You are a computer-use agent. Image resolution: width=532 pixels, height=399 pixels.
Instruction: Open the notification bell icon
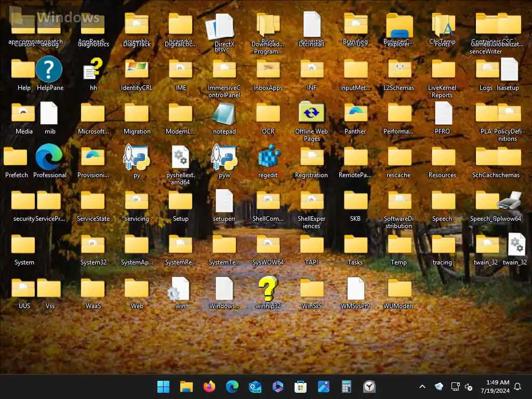pyautogui.click(x=517, y=387)
